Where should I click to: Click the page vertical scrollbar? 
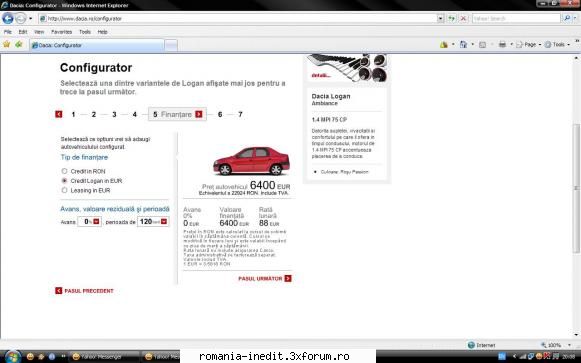(x=577, y=189)
